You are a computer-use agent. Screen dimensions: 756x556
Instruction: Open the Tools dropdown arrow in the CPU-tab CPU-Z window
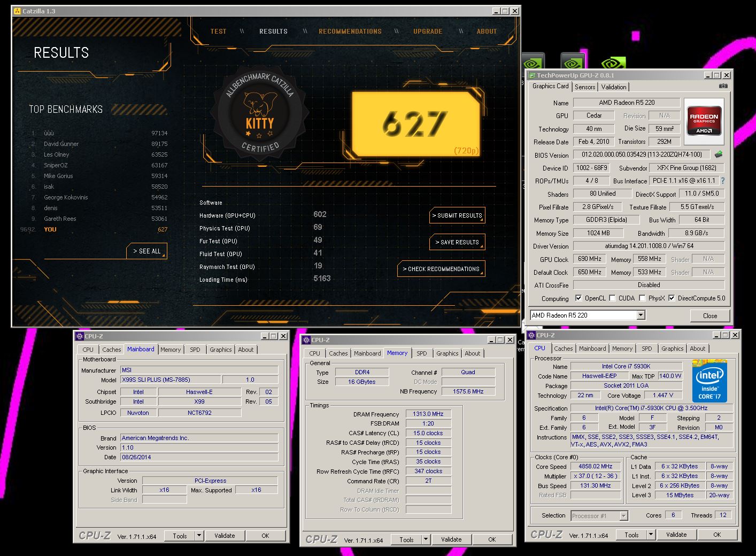click(x=651, y=535)
